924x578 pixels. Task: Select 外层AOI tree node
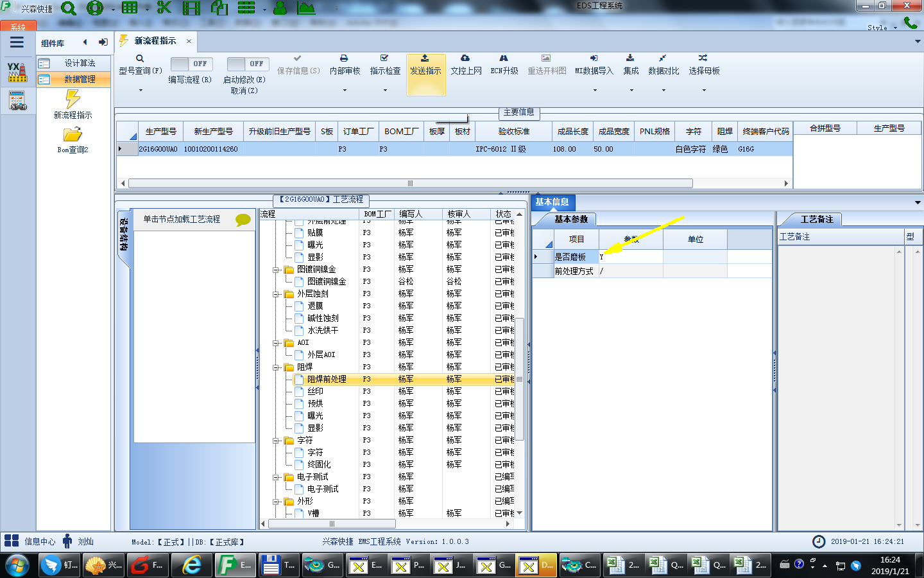point(321,355)
